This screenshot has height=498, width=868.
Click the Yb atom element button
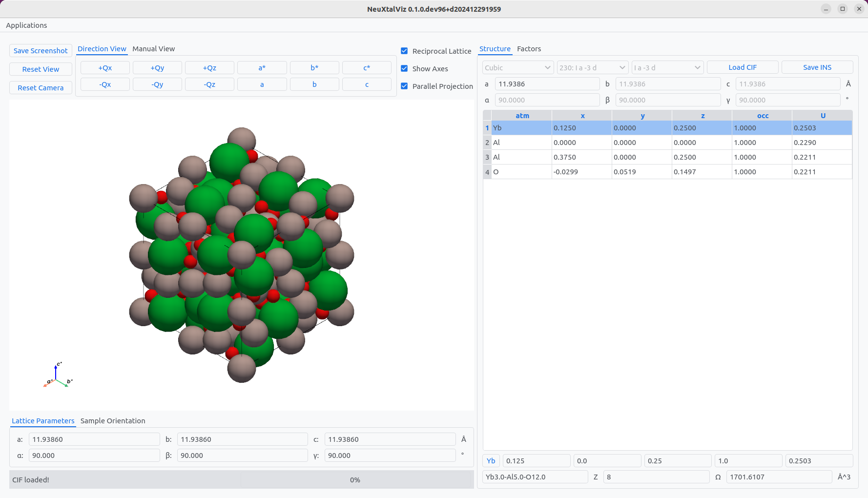point(491,461)
